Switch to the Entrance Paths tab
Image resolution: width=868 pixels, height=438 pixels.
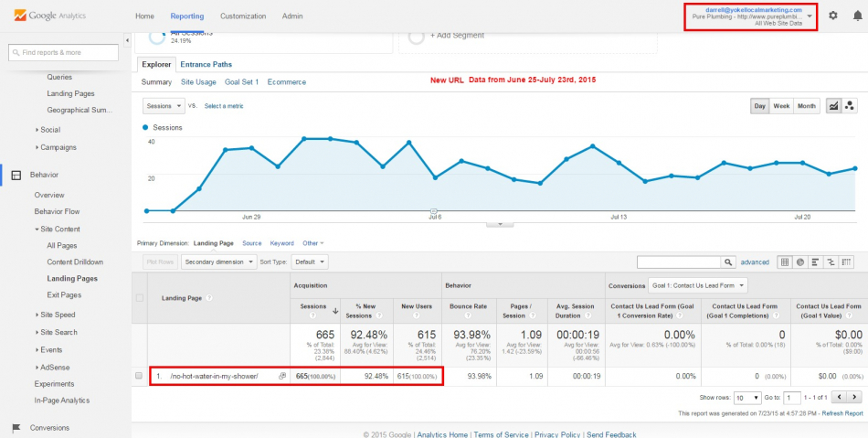(x=206, y=65)
